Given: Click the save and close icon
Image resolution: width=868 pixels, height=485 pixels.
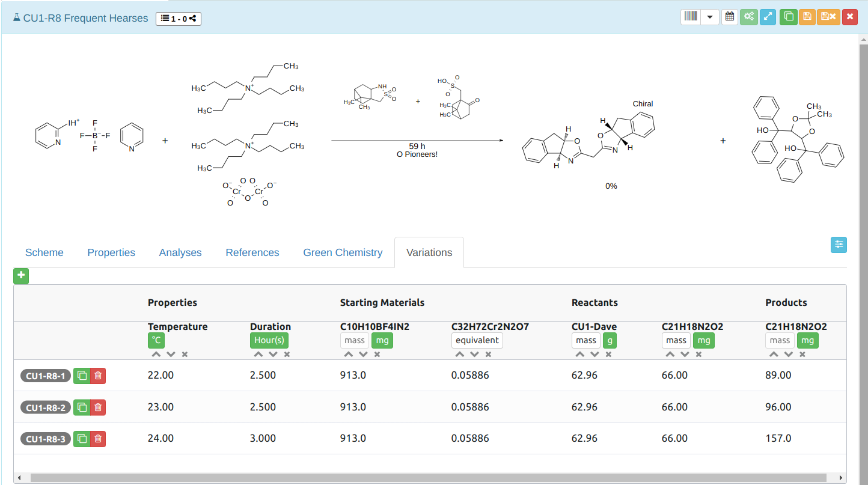Looking at the screenshot, I should point(828,16).
